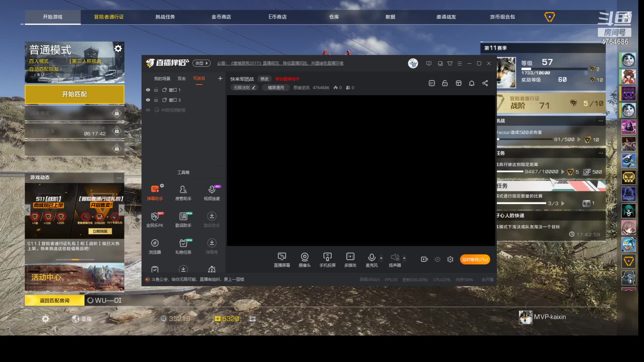Screen dimensions: 644x362
Task: Select 亚服 Asia server selector
Action: coord(82,319)
